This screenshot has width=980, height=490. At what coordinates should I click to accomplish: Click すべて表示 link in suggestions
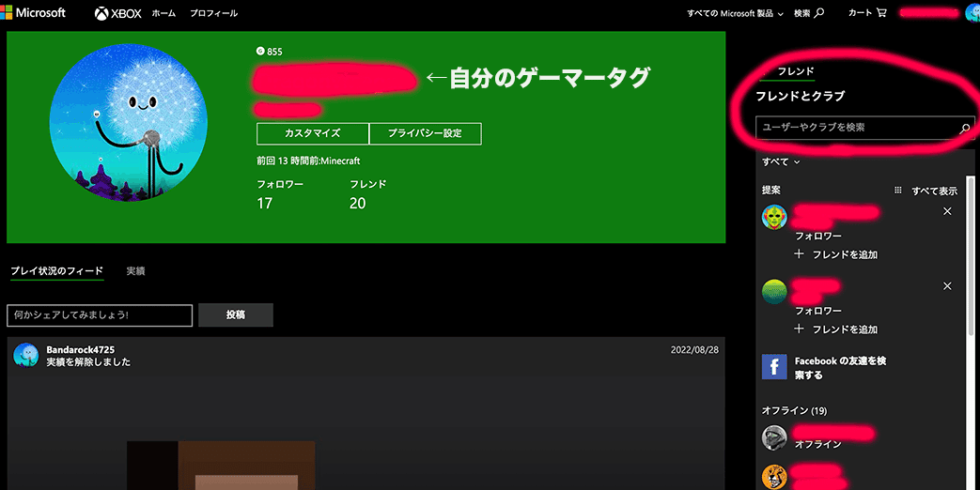934,191
